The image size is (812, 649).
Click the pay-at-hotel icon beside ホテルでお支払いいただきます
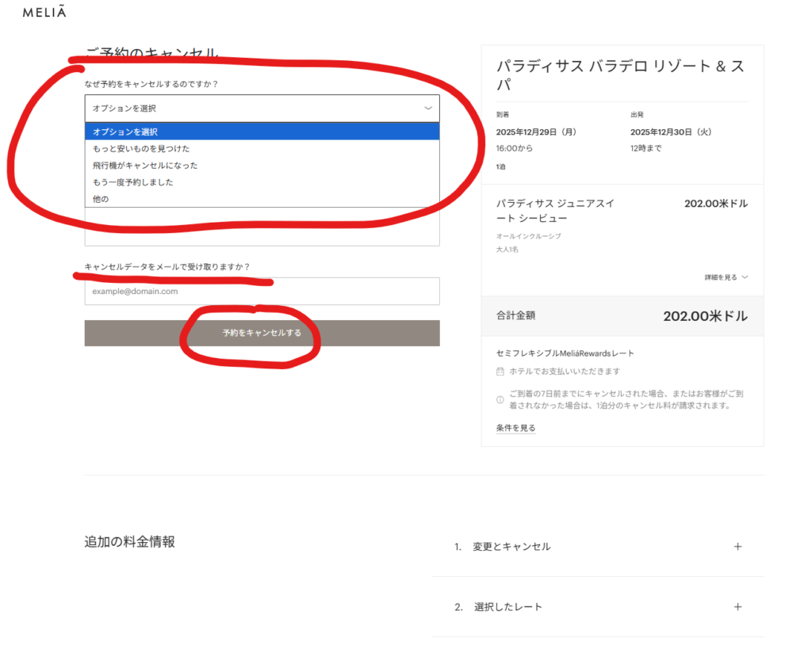point(500,371)
